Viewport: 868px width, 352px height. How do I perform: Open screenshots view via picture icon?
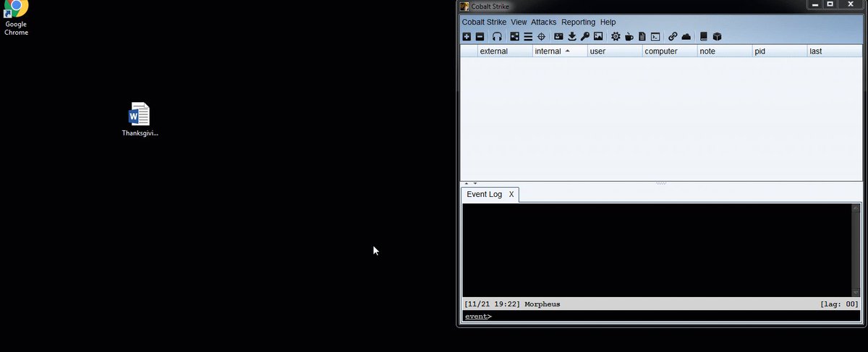(x=598, y=36)
